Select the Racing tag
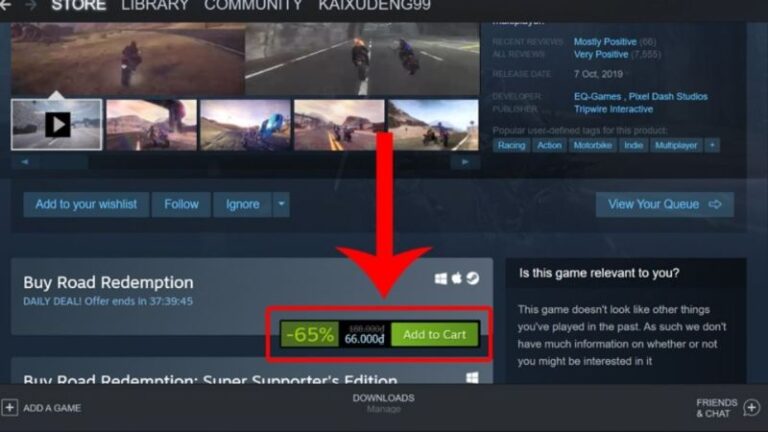Image resolution: width=768 pixels, height=432 pixels. coord(511,145)
